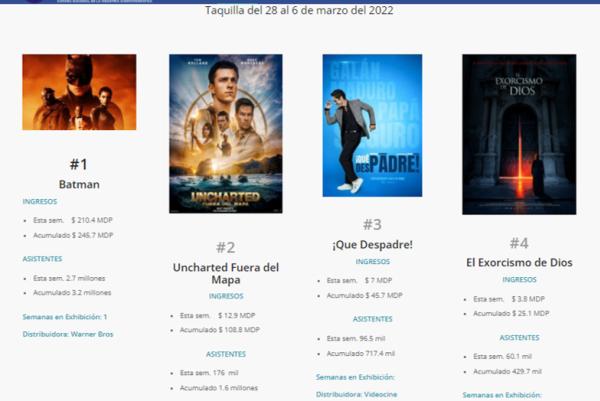Click 'Semanas en Exhibición:' under ¡Que Despadre!
The image size is (600, 401).
pyautogui.click(x=355, y=377)
